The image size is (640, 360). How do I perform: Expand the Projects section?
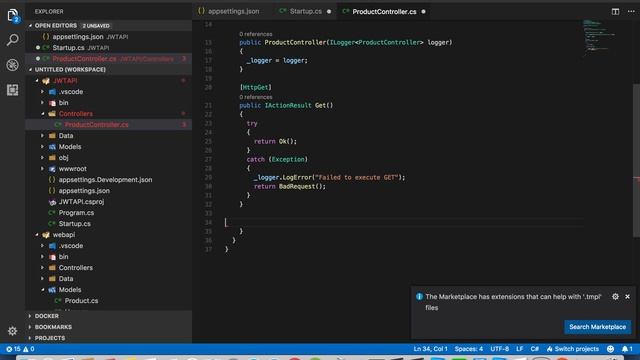(109, 338)
